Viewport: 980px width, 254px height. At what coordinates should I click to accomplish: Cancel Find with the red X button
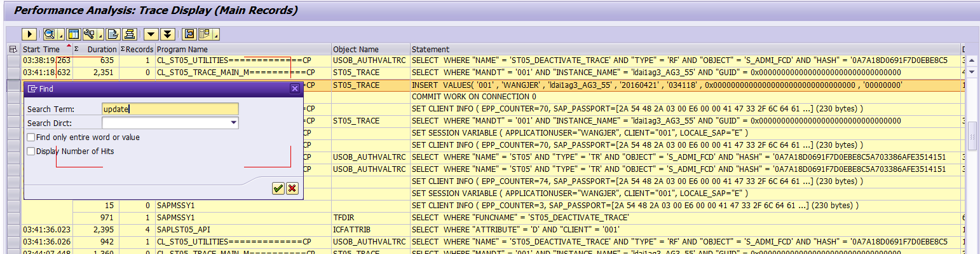click(x=292, y=188)
